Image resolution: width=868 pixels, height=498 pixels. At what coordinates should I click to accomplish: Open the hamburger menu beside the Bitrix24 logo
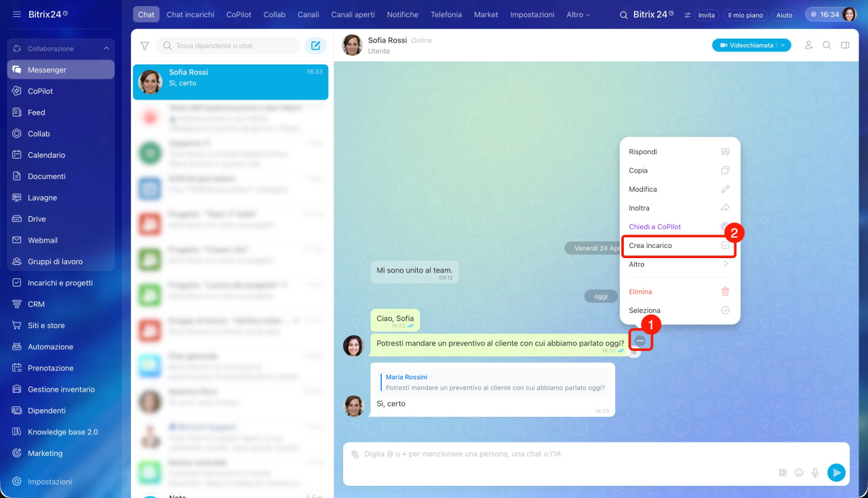click(16, 14)
